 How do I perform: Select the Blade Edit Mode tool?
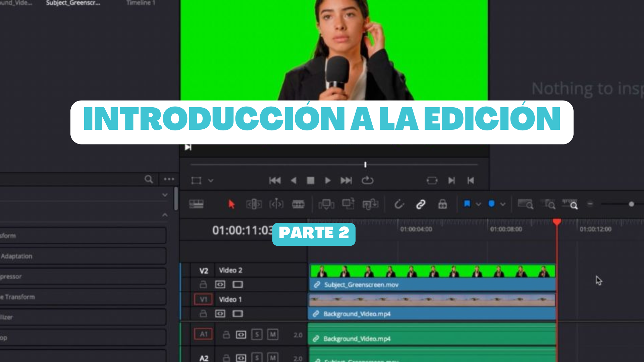(x=298, y=204)
